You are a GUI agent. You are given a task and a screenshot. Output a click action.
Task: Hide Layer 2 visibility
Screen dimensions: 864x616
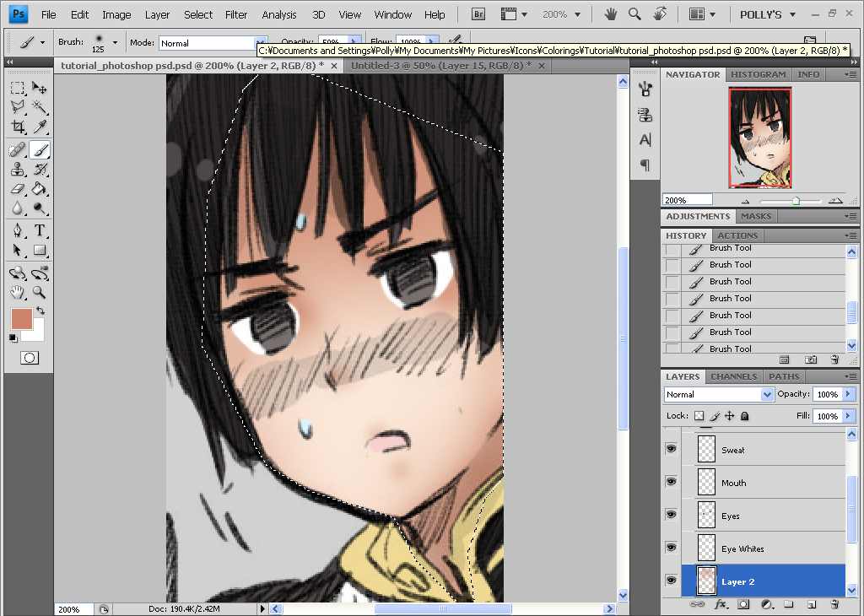point(671,581)
